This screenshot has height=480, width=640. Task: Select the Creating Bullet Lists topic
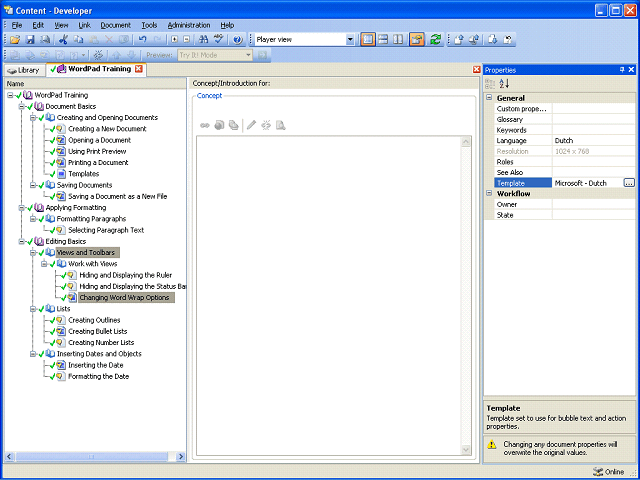click(98, 331)
